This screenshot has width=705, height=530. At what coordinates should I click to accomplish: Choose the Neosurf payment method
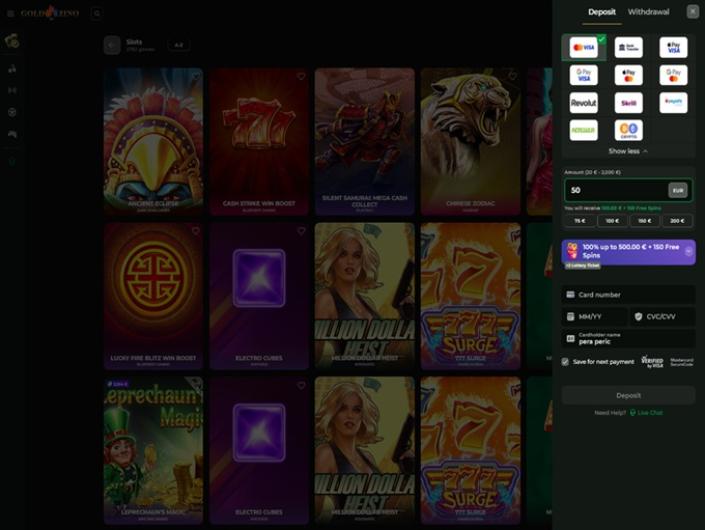point(583,130)
